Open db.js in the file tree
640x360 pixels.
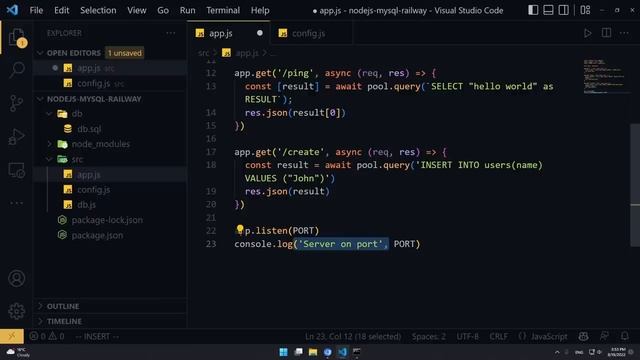[87, 205]
